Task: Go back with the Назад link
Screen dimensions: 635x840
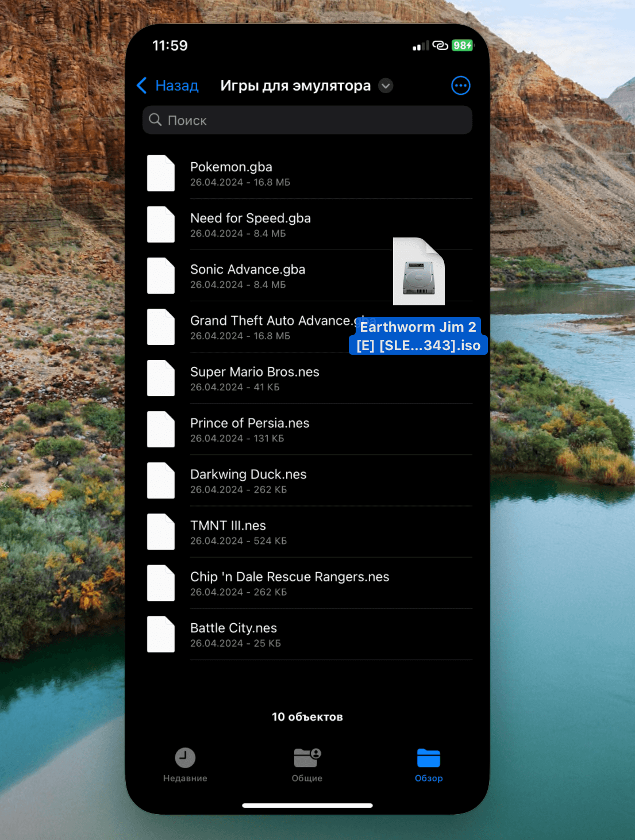Action: 177,86
